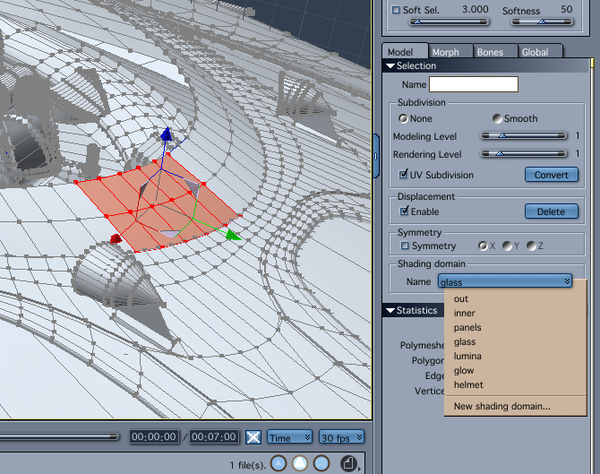The height and width of the screenshot is (474, 600).
Task: Select 'inner' shading domain
Action: 515,313
